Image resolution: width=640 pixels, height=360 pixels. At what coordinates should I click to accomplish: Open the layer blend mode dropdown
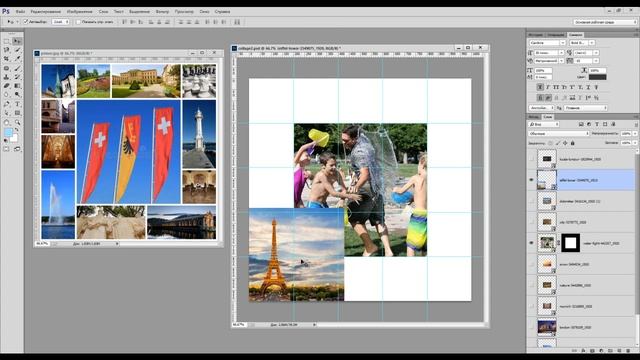click(558, 133)
